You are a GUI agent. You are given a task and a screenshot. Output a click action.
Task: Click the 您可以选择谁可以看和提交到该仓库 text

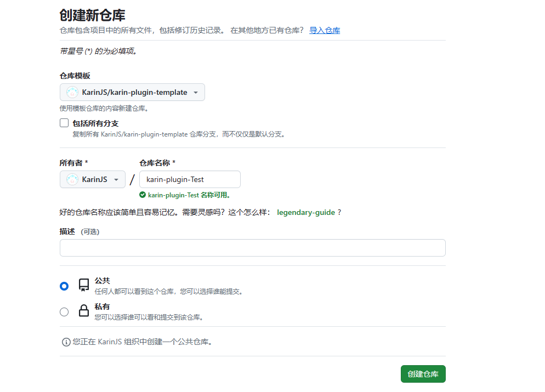click(x=149, y=317)
